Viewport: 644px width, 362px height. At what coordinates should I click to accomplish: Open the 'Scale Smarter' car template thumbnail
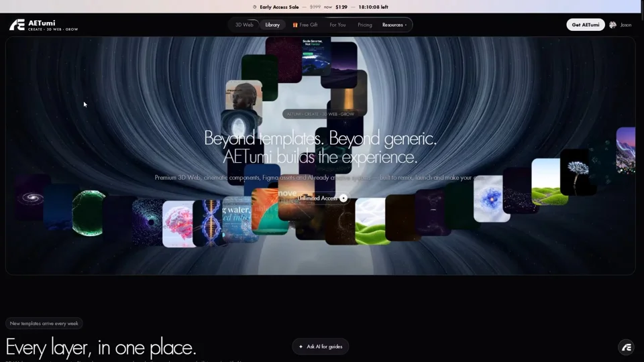pyautogui.click(x=316, y=56)
